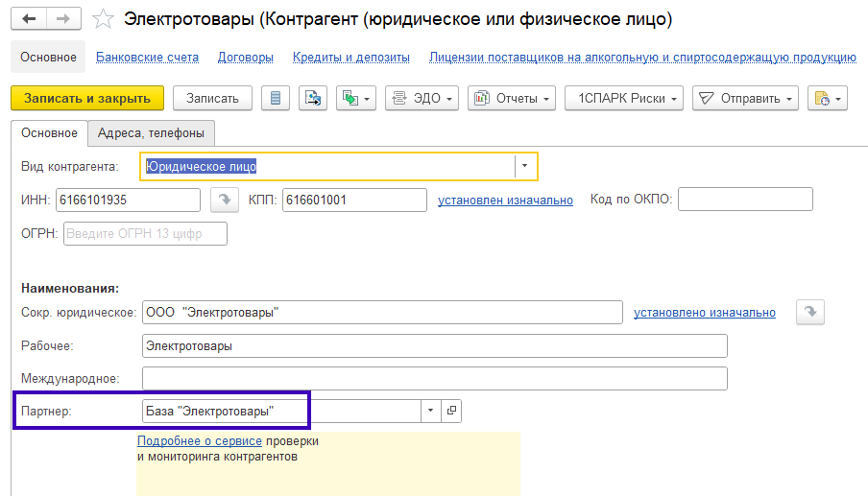868x496 pixels.
Task: Open the Договоры navigation link
Action: [245, 58]
